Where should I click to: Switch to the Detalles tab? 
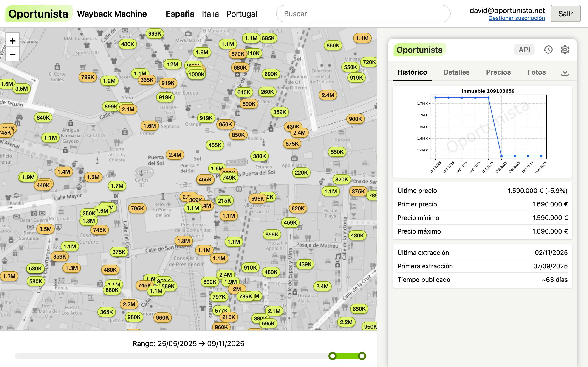456,72
